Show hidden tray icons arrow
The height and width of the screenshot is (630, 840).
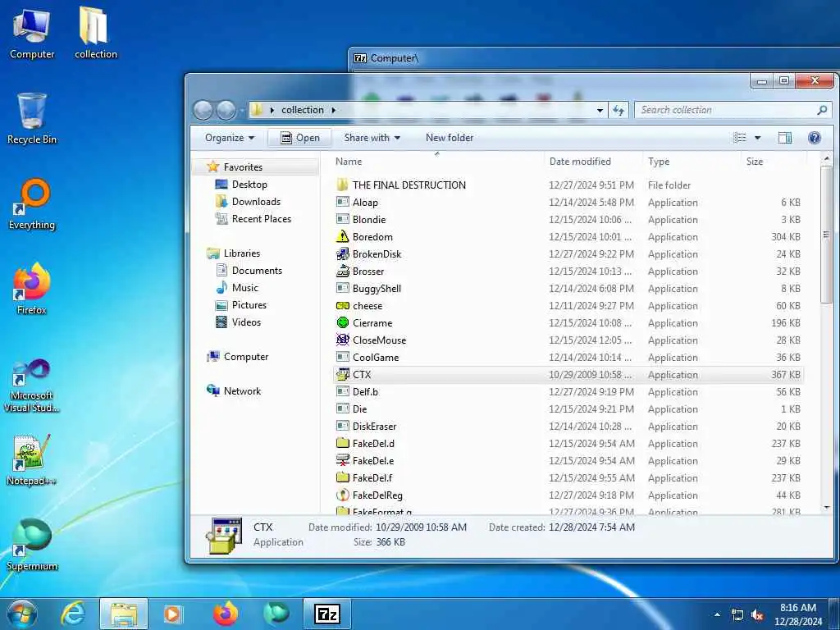coord(717,614)
